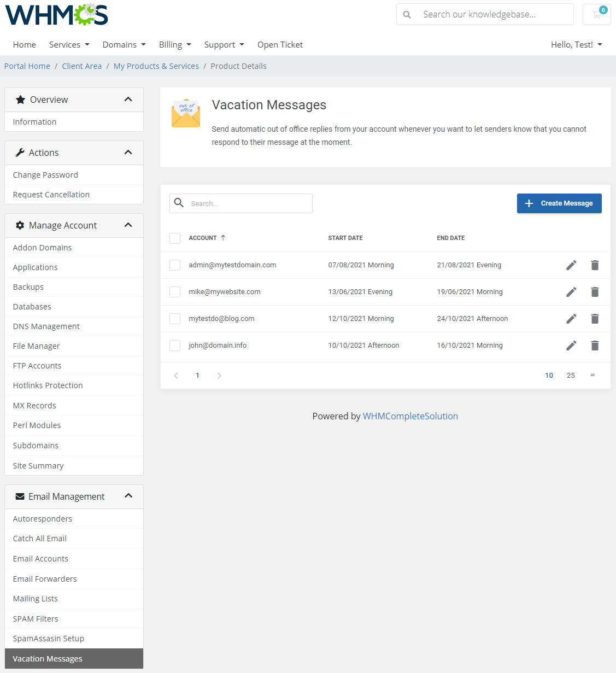This screenshot has width=616, height=673.
Task: Select Autoresponders in Email Management
Action: [x=42, y=518]
